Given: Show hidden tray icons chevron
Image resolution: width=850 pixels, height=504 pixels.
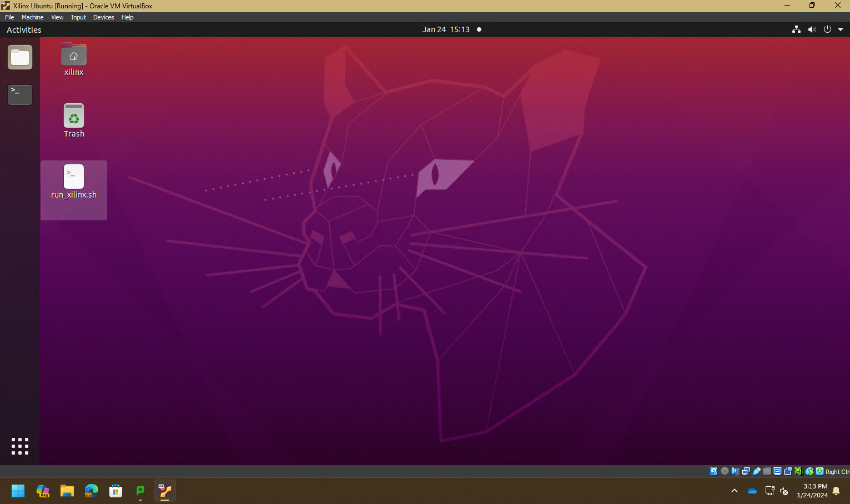Looking at the screenshot, I should (735, 491).
